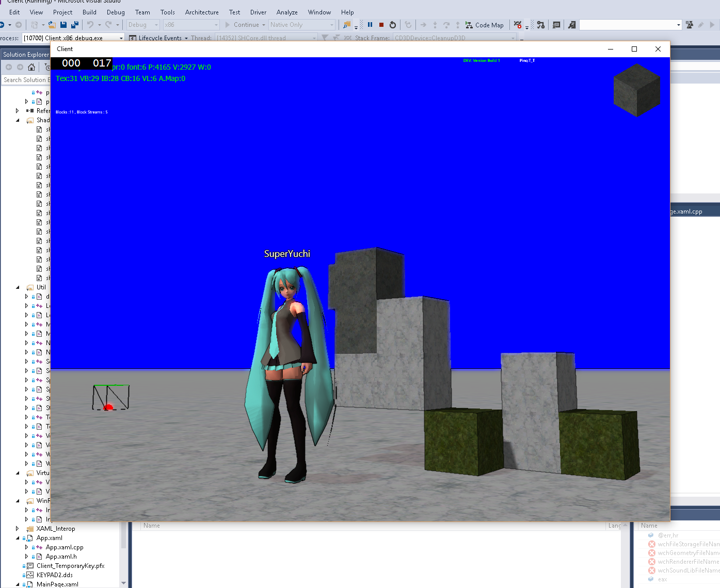Click the Break All pause icon
The height and width of the screenshot is (588, 720).
point(370,24)
